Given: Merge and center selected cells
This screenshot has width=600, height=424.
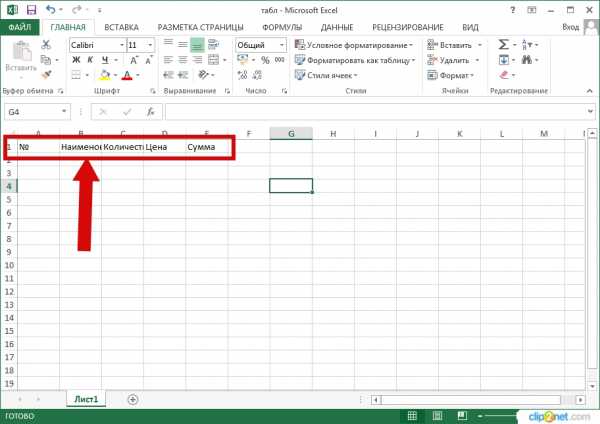Looking at the screenshot, I should click(214, 60).
